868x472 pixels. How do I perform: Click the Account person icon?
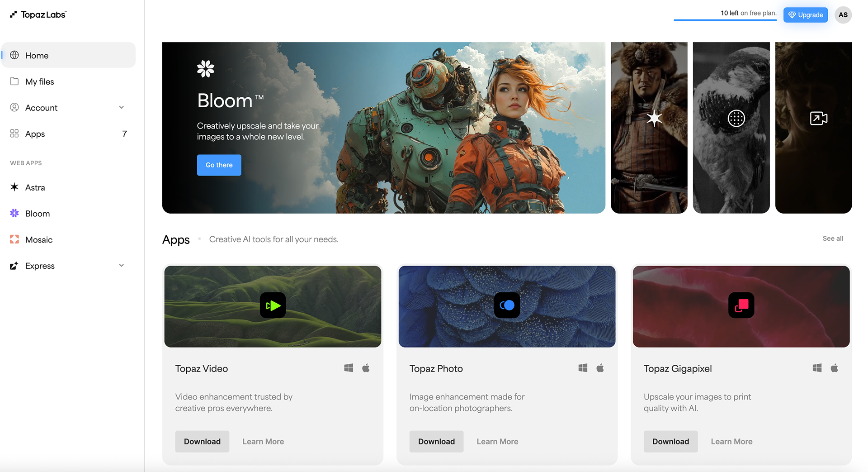tap(14, 108)
